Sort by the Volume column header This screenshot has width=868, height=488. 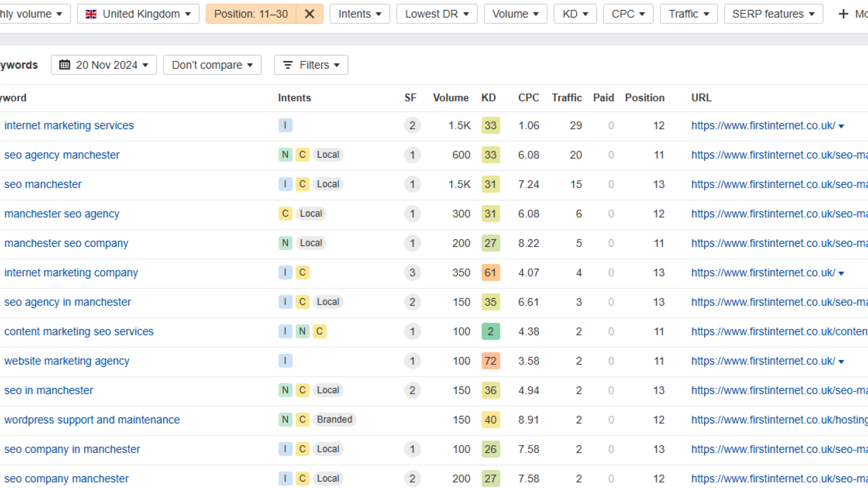450,98
